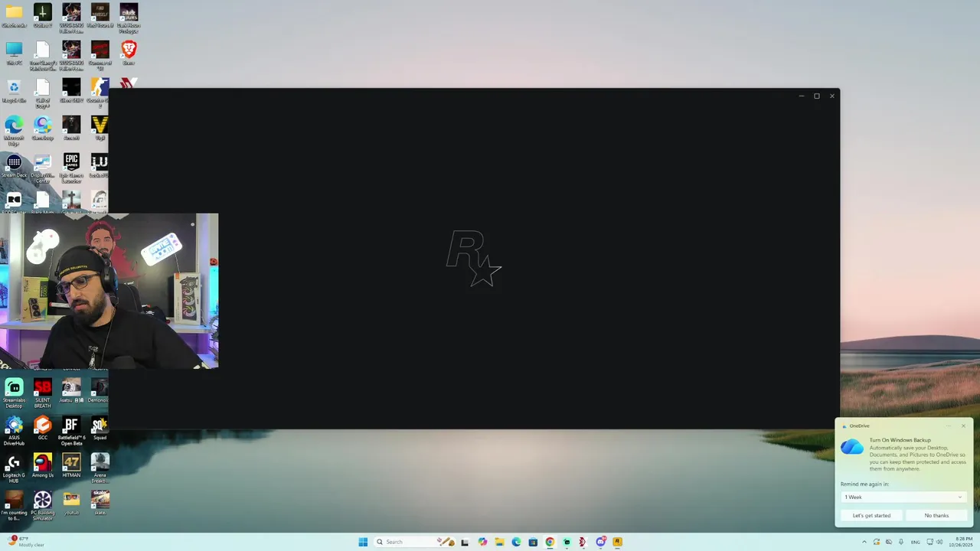This screenshot has height=551, width=980.
Task: Open Microsoft Store from the taskbar
Action: click(x=533, y=542)
